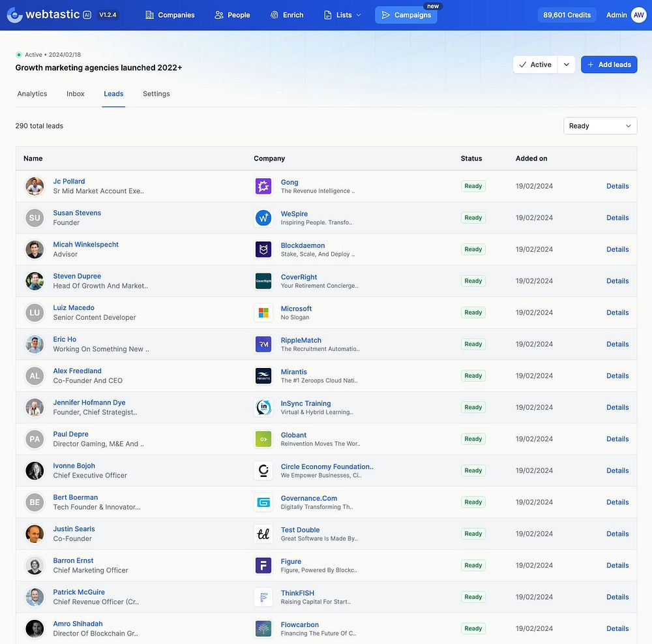
Task: Click the Active status button
Action: click(x=535, y=65)
